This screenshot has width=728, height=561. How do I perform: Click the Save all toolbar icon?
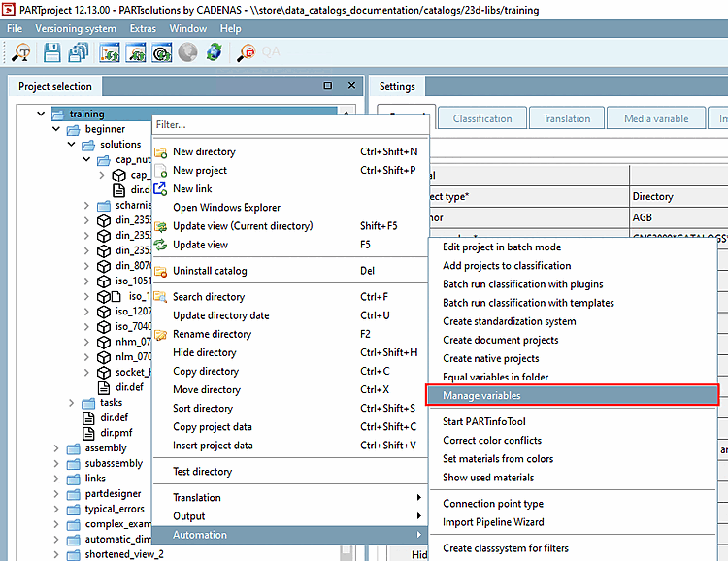tap(78, 52)
